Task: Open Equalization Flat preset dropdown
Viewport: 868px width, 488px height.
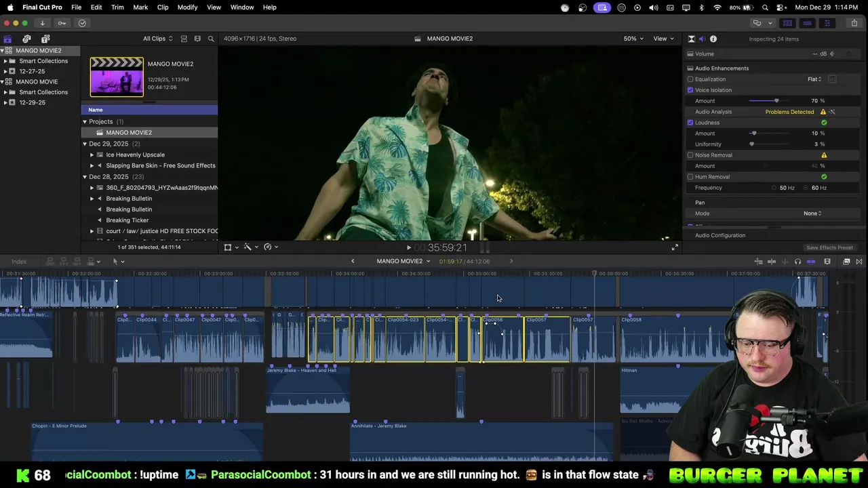Action: tap(814, 79)
